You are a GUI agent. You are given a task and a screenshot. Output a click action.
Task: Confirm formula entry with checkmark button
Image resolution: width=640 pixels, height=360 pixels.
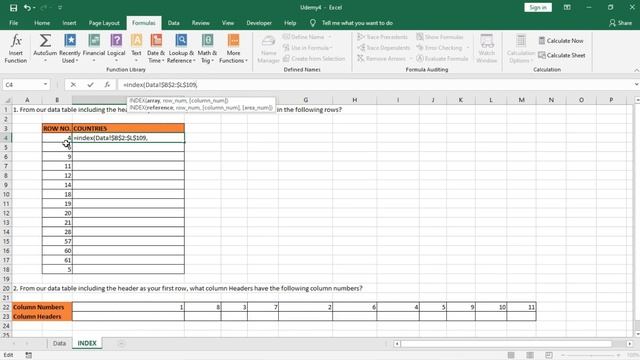coord(90,84)
